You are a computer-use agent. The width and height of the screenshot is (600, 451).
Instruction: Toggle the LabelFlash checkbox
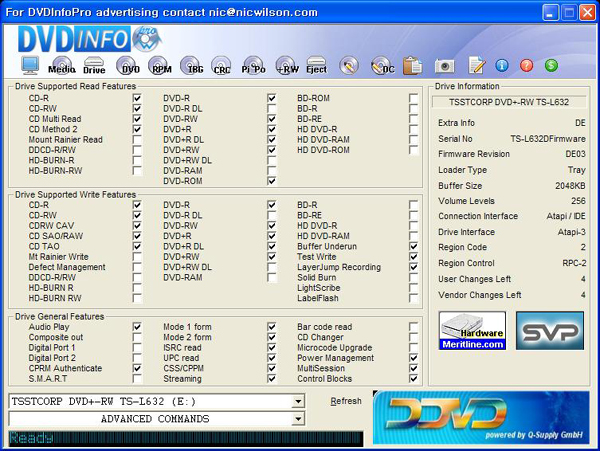pos(413,298)
